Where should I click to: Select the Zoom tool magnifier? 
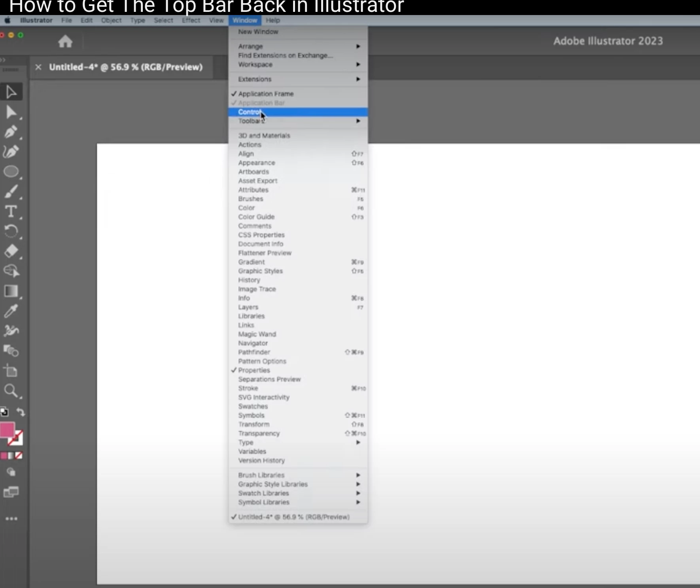11,391
